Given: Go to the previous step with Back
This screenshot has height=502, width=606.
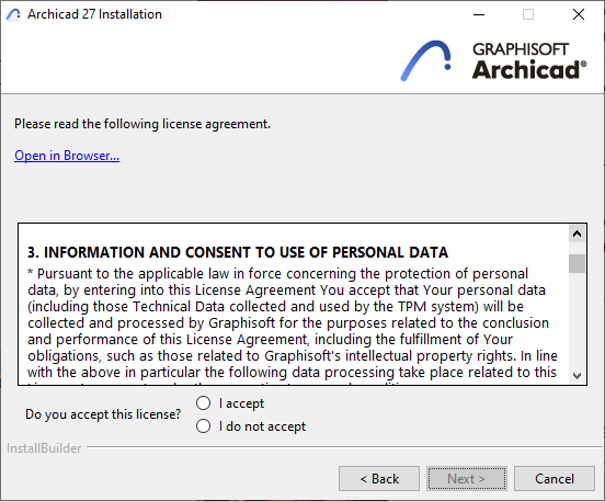Looking at the screenshot, I should 379,479.
